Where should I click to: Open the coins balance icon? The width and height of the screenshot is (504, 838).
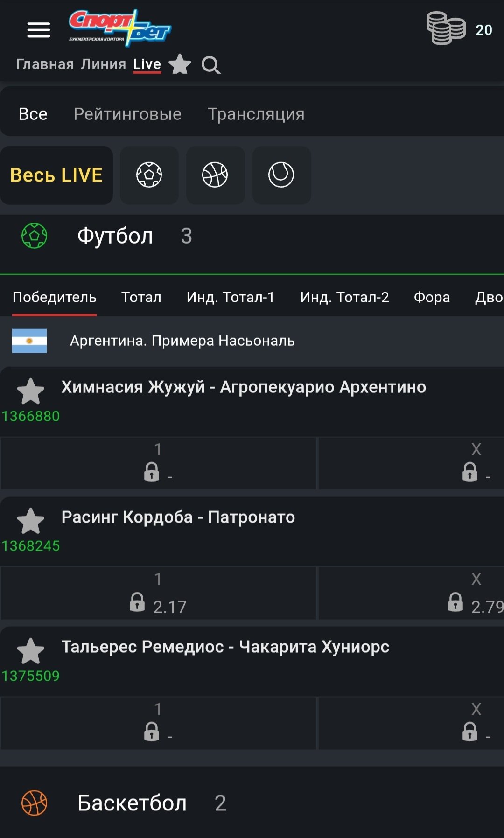click(446, 29)
